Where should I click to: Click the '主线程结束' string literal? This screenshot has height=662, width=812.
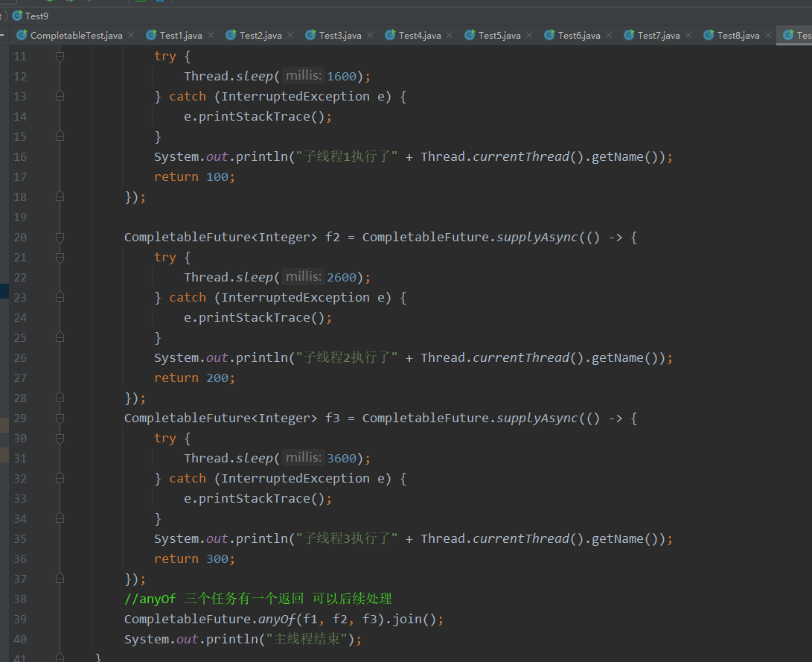tap(307, 639)
